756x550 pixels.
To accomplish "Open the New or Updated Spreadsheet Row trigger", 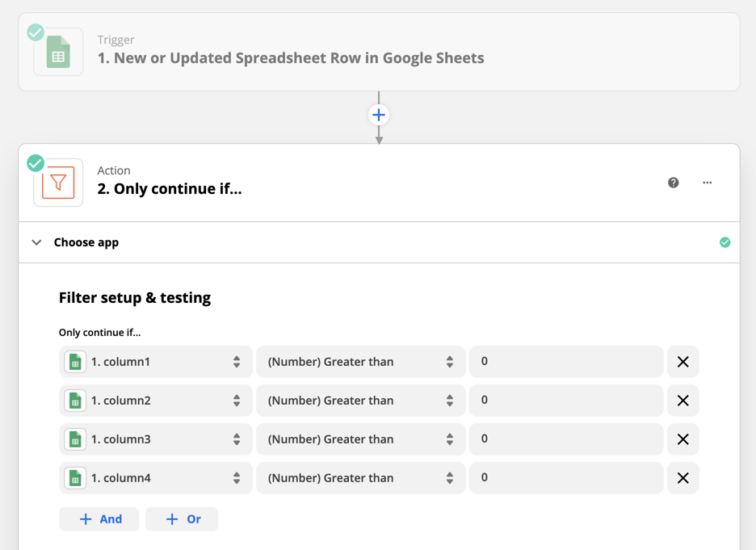I will point(291,58).
